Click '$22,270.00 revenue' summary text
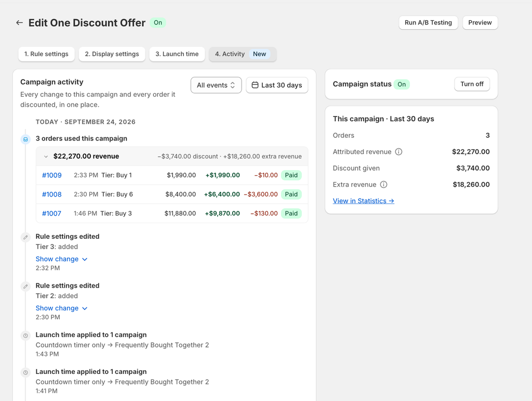Screen dimensions: 532x401 pos(86,156)
